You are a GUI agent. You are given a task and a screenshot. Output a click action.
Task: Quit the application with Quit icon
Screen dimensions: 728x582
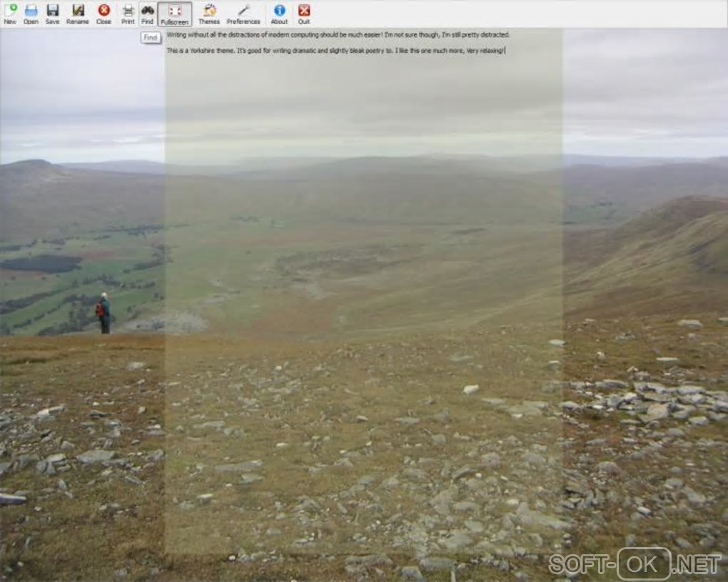[304, 14]
